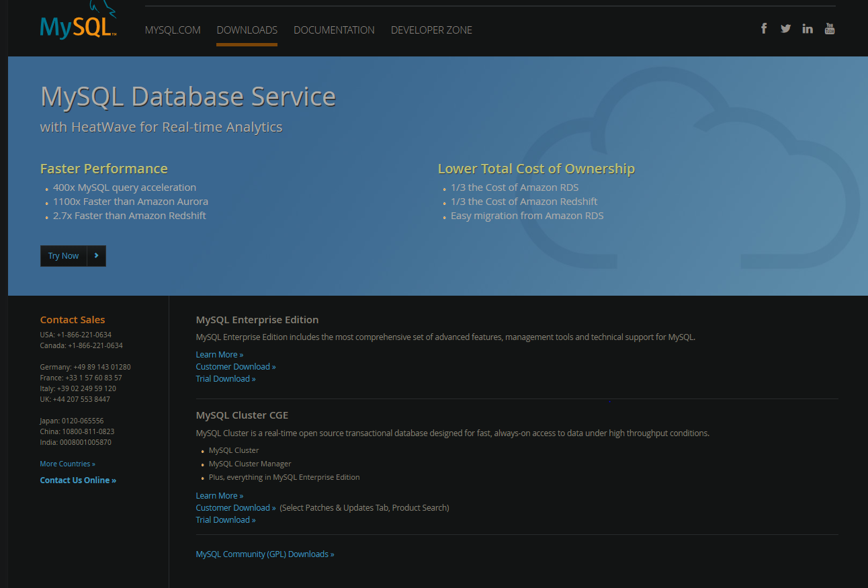Viewport: 868px width, 588px height.
Task: Click the Japan: 0120-065556 number
Action: (72, 421)
